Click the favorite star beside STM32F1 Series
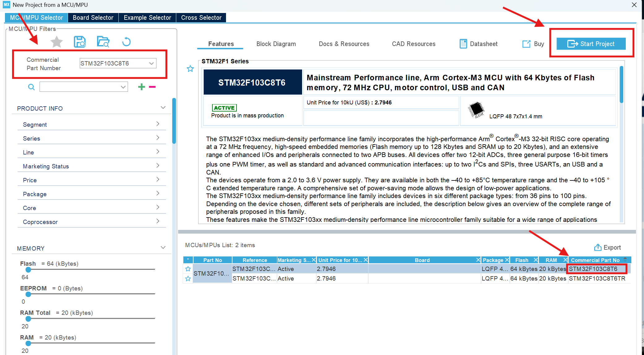The height and width of the screenshot is (355, 644). (x=190, y=69)
